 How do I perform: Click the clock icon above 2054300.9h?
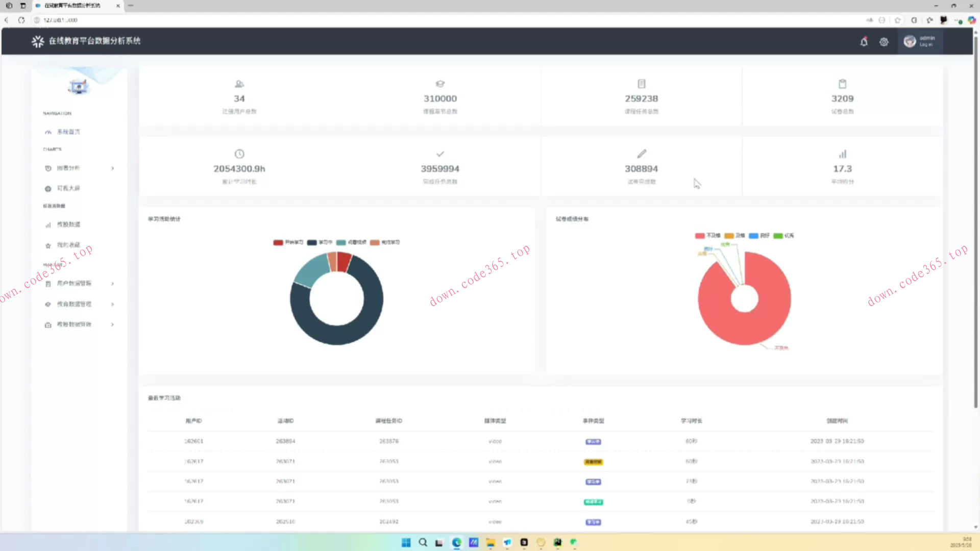coord(239,154)
